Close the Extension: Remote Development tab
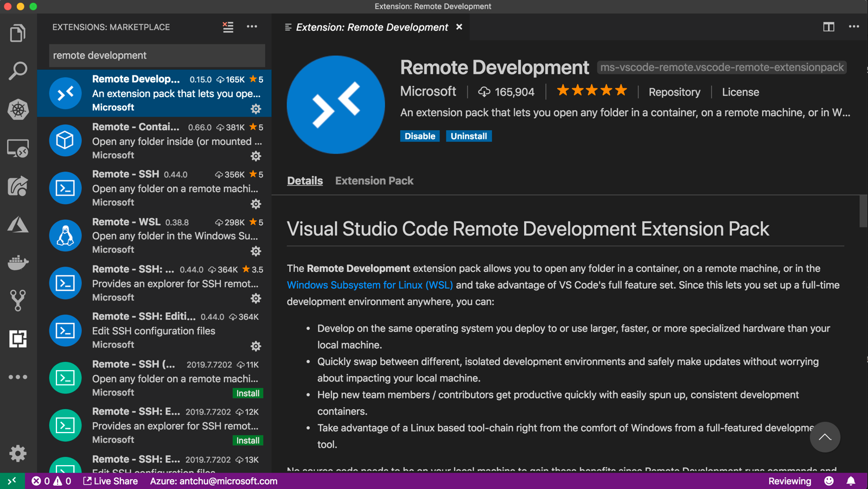 coord(459,27)
